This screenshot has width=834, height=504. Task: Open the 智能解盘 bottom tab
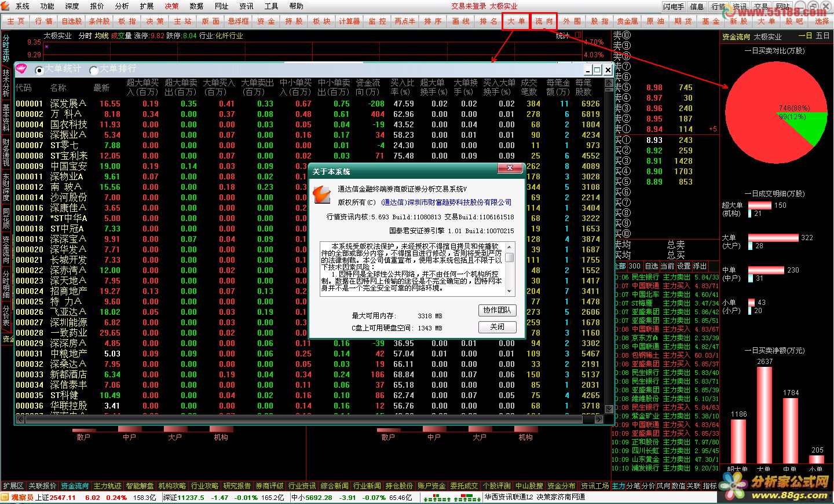click(x=140, y=486)
